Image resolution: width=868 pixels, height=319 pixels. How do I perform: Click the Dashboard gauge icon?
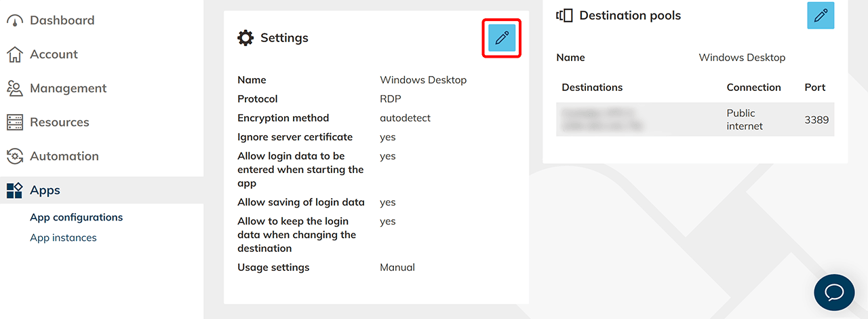coord(15,21)
